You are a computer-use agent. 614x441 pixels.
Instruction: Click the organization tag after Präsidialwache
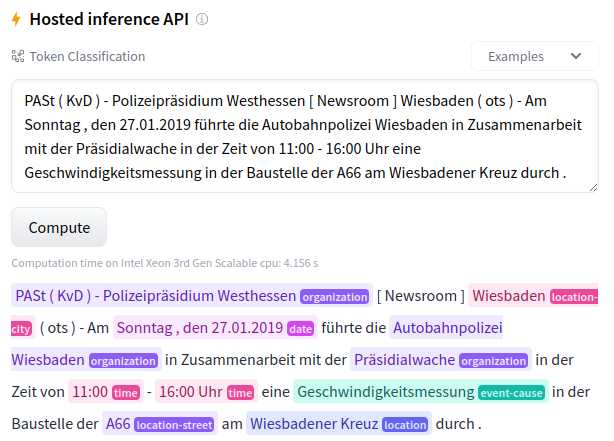click(493, 361)
